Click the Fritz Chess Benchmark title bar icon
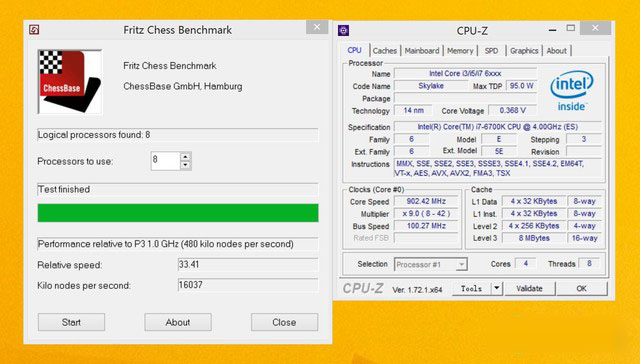Image resolution: width=640 pixels, height=364 pixels. 34,30
